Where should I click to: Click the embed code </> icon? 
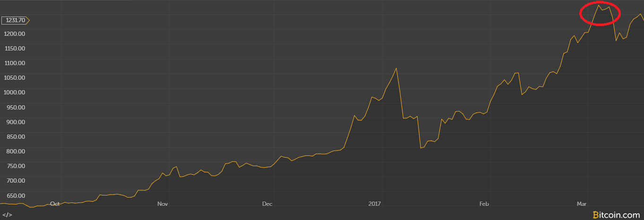click(x=7, y=215)
